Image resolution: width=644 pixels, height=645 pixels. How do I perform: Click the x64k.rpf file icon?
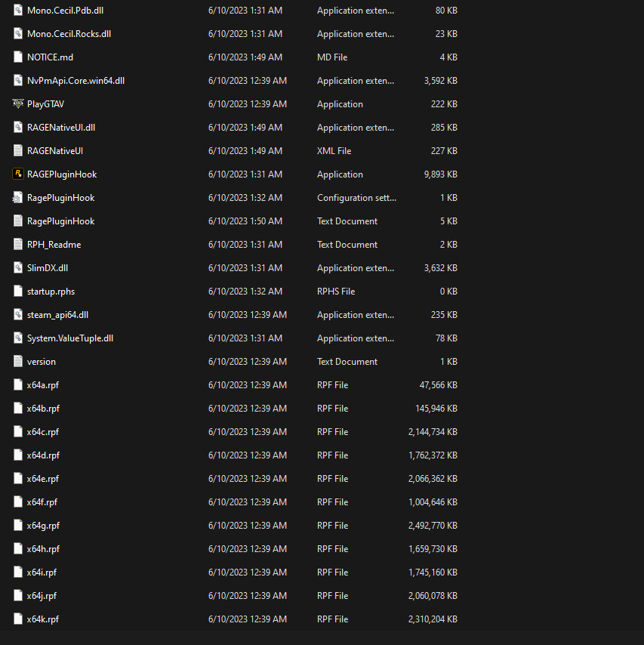click(x=17, y=619)
